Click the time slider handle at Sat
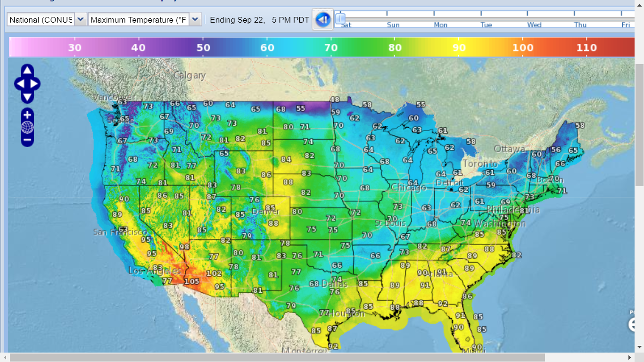 pos(340,19)
